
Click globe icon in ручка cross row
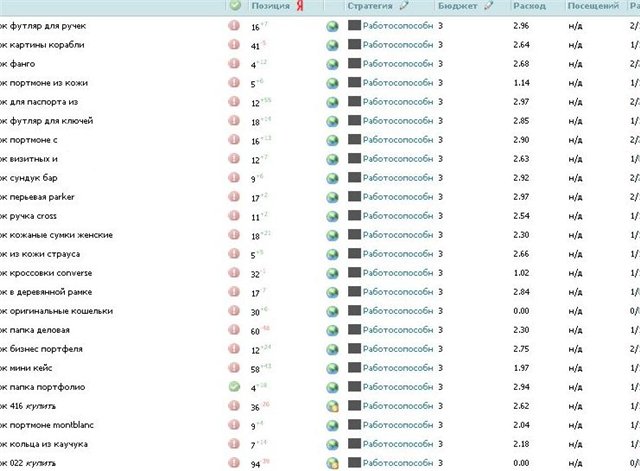pos(333,216)
